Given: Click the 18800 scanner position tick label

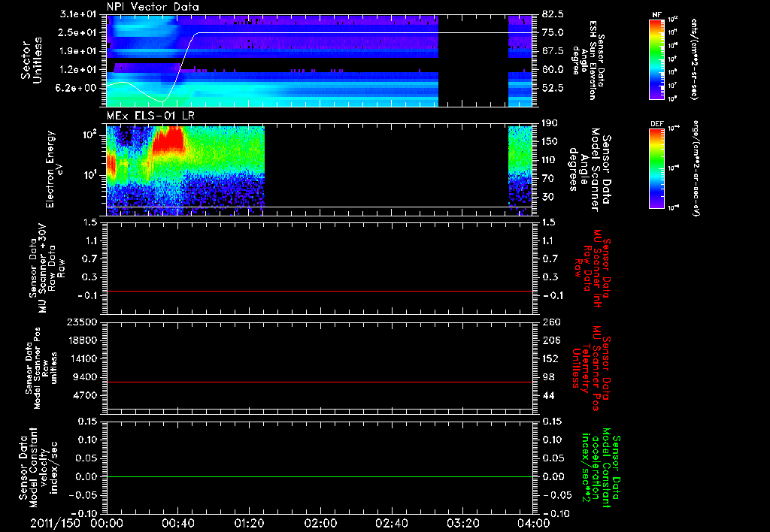Looking at the screenshot, I should click(x=81, y=340).
